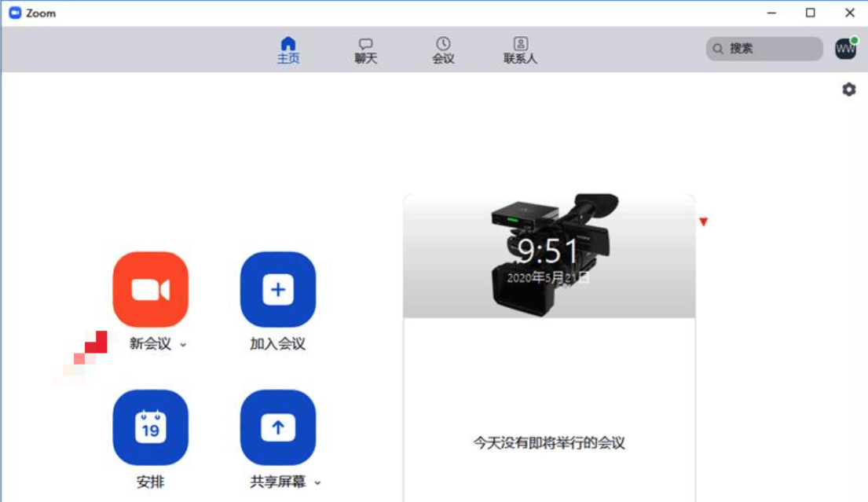Switch to the 联系人 contacts tab
The height and width of the screenshot is (502, 868).
pyautogui.click(x=519, y=49)
